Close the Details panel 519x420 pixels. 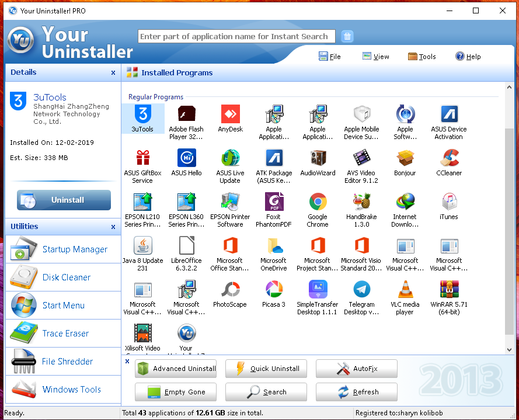(113, 72)
